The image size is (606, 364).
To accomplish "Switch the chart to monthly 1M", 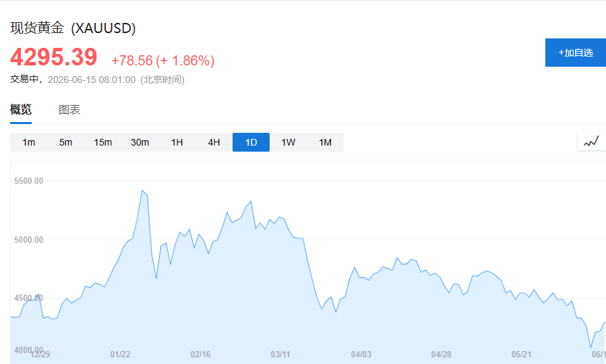I will coord(326,142).
